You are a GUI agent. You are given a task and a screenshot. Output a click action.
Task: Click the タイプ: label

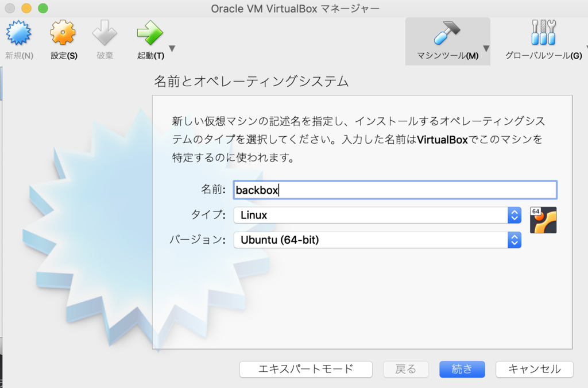tap(208, 214)
